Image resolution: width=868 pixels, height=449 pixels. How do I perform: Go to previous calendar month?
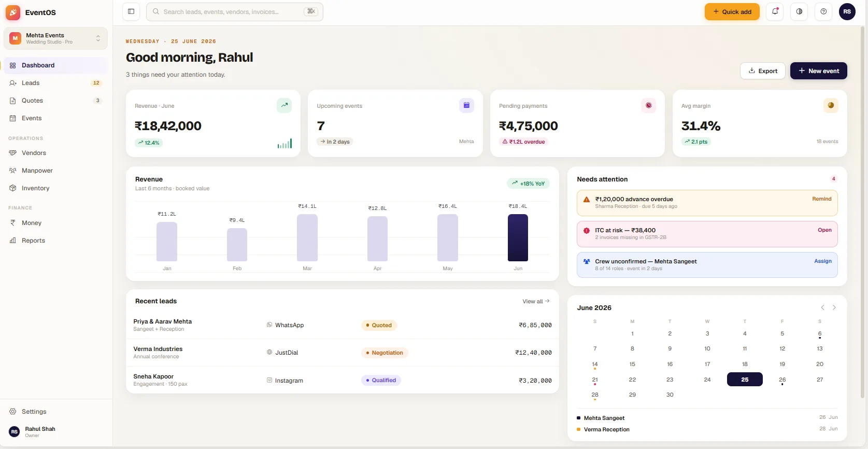822,307
